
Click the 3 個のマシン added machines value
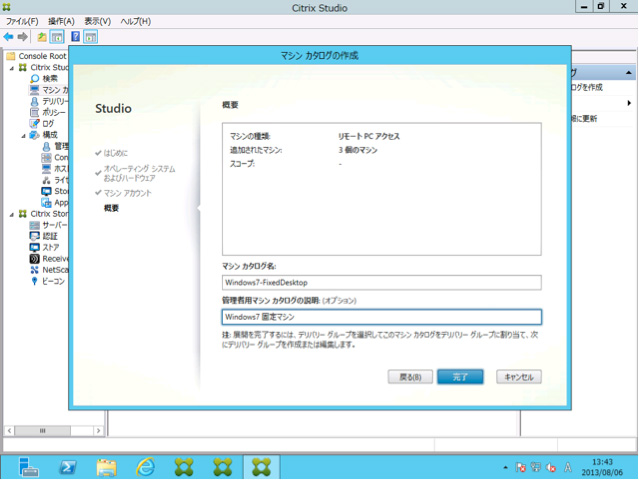(x=358, y=150)
